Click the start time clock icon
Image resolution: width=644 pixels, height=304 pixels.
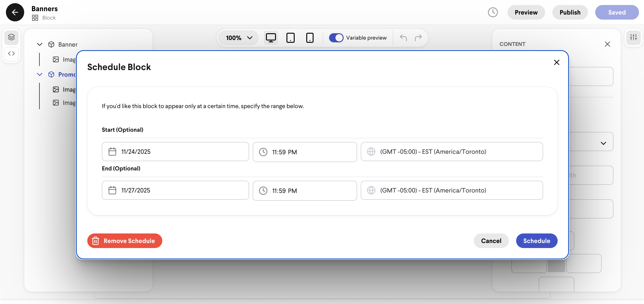click(263, 152)
